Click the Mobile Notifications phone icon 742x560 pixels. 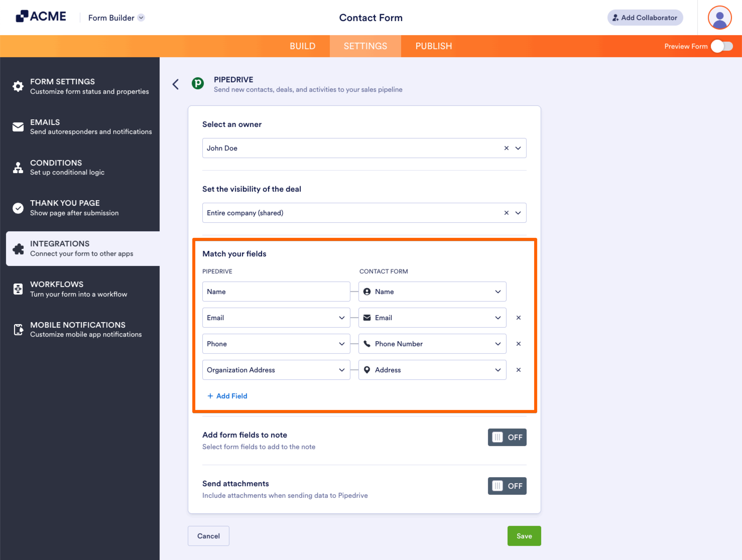[19, 329]
